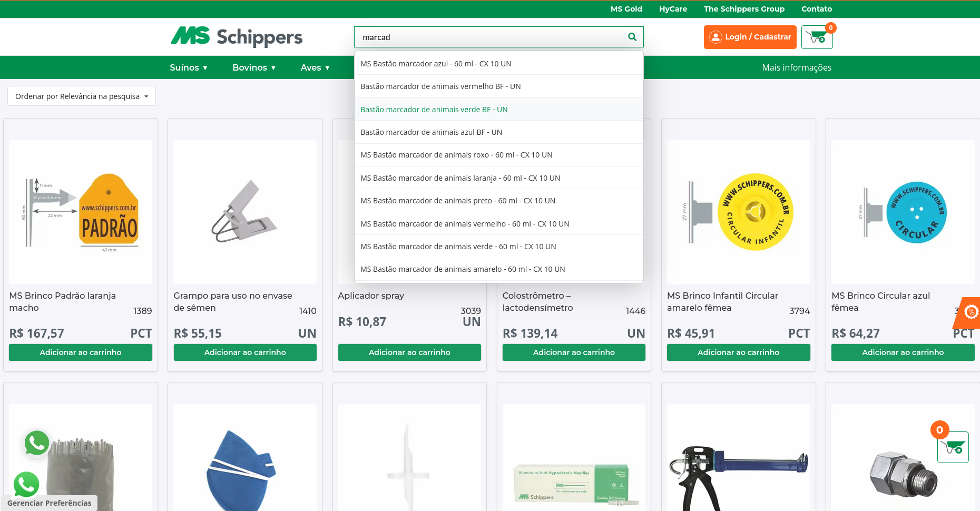
Task: Expand the Aves menu dropdown
Action: point(315,67)
